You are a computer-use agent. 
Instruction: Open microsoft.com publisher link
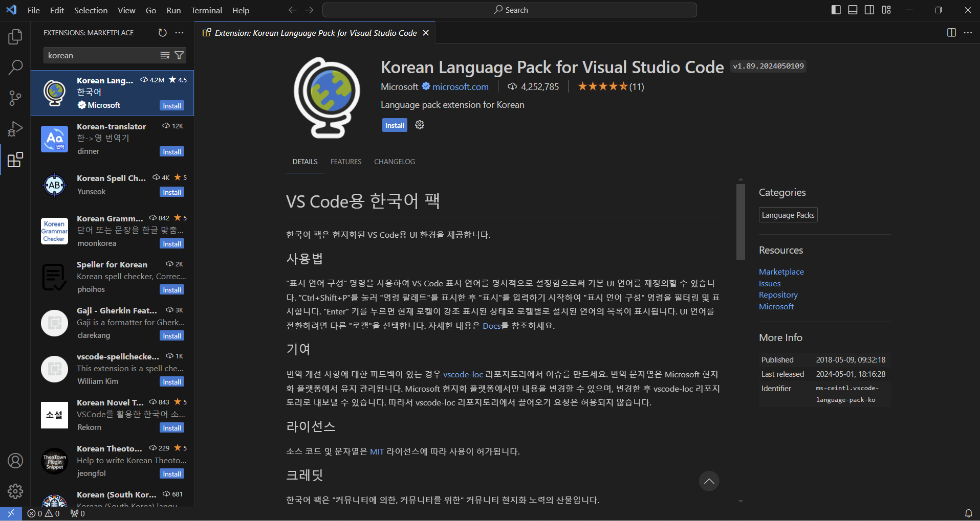(x=460, y=87)
